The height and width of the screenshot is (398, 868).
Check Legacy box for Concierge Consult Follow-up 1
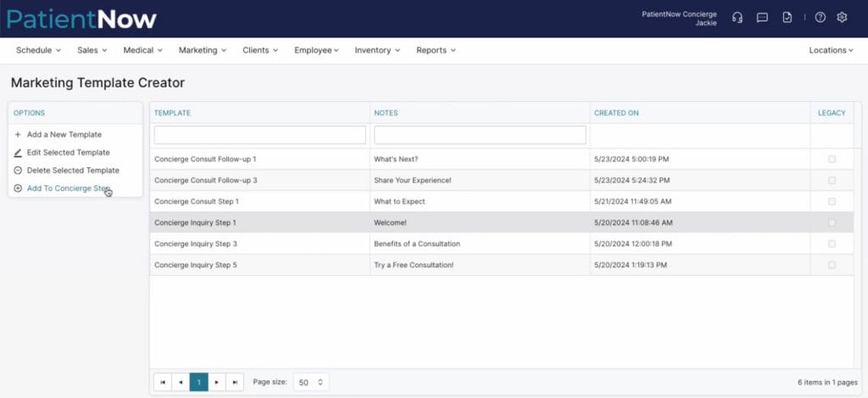(832, 159)
